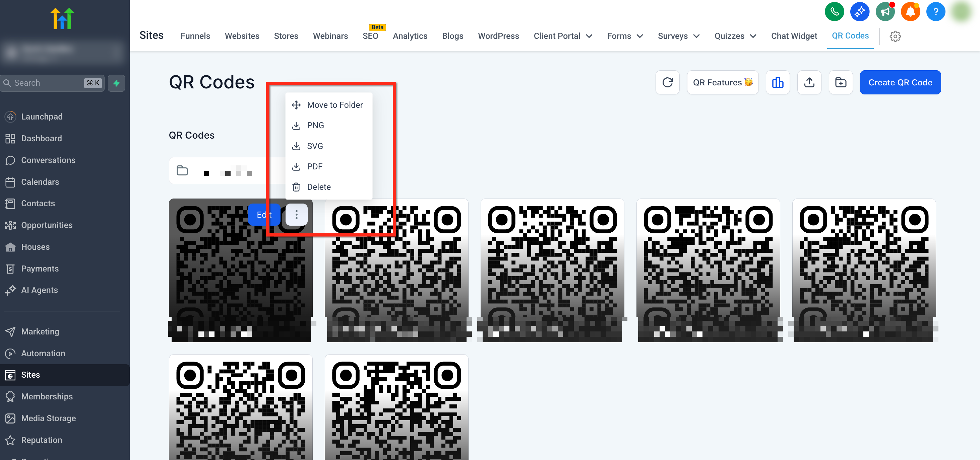Click the green phone dialer icon

pos(834,12)
